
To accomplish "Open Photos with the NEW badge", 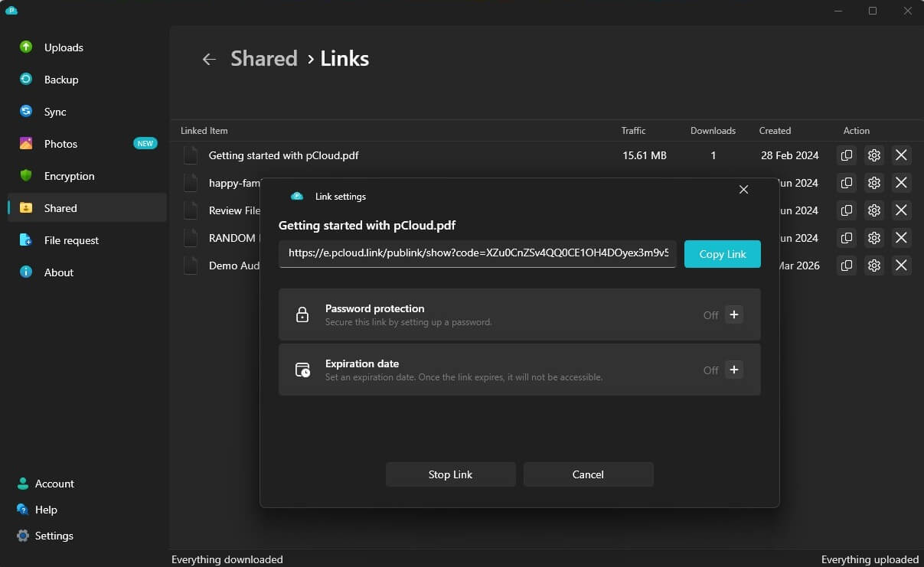I will (x=61, y=144).
